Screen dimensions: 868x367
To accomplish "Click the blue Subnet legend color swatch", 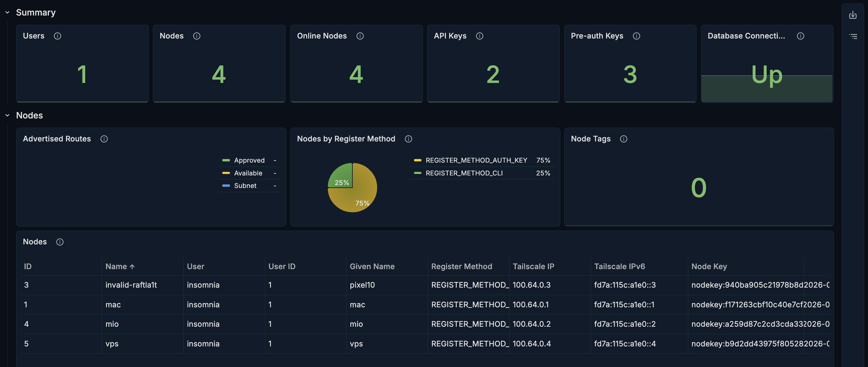I will click(x=226, y=186).
